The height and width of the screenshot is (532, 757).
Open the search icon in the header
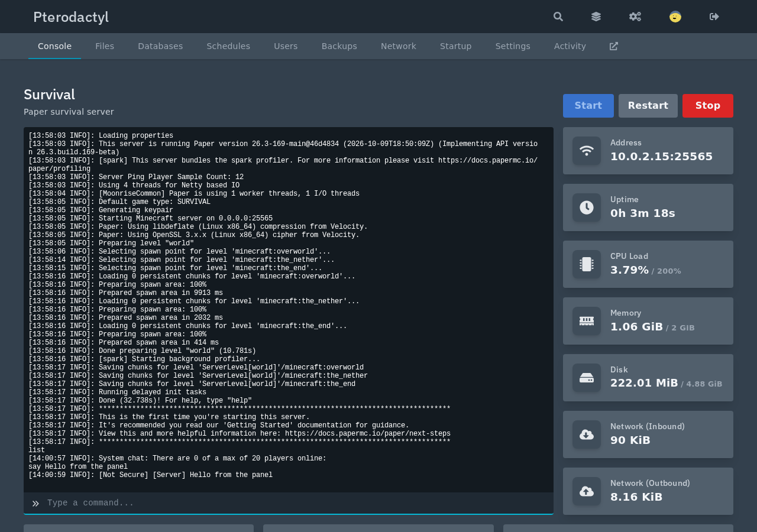(x=558, y=17)
